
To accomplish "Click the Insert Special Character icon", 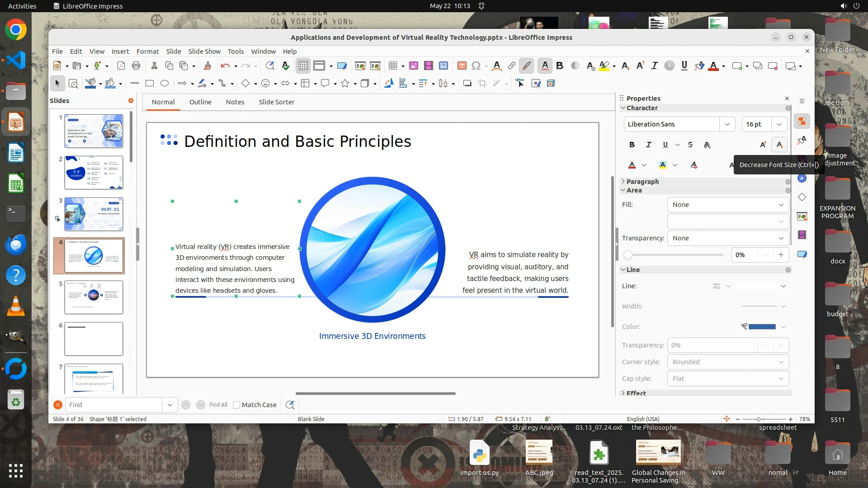I will coord(476,66).
